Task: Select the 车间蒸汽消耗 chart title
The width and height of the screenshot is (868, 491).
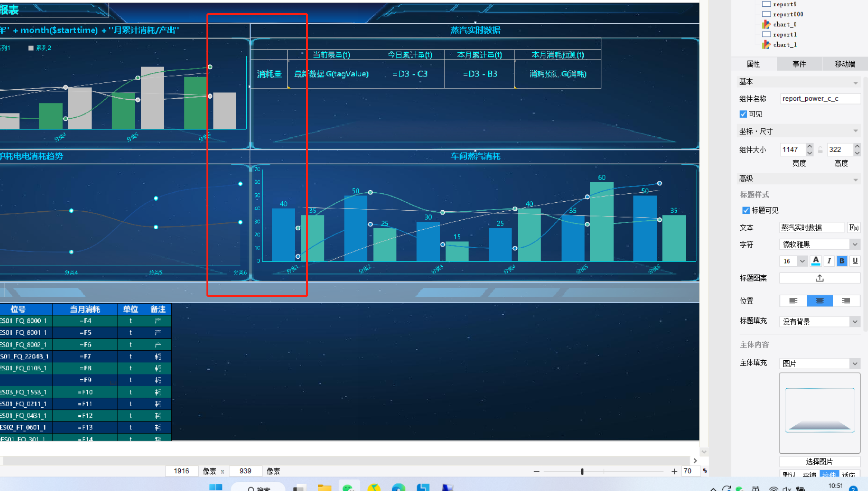Action: point(475,156)
